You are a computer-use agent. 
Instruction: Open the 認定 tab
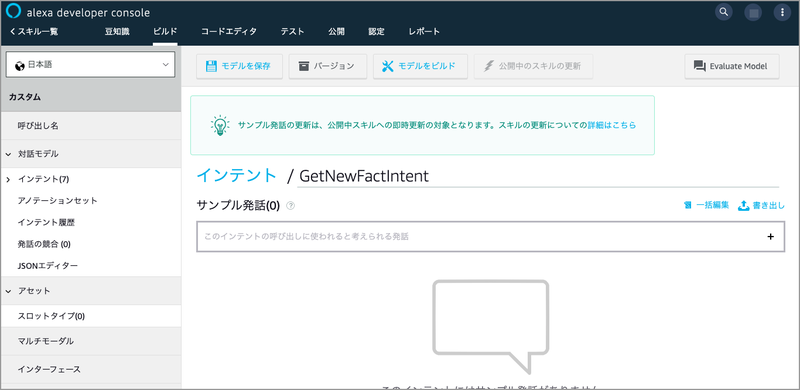tap(377, 32)
